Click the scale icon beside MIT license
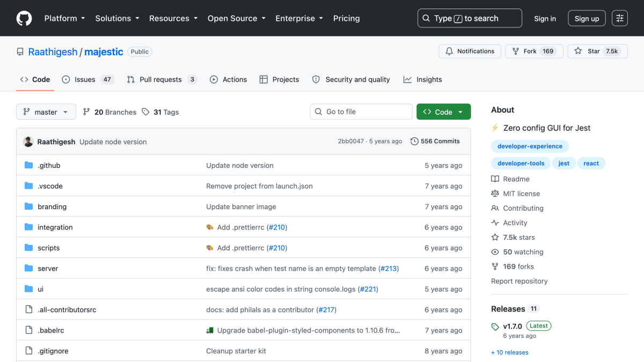Viewport: 644px width, 362px height. 495,194
